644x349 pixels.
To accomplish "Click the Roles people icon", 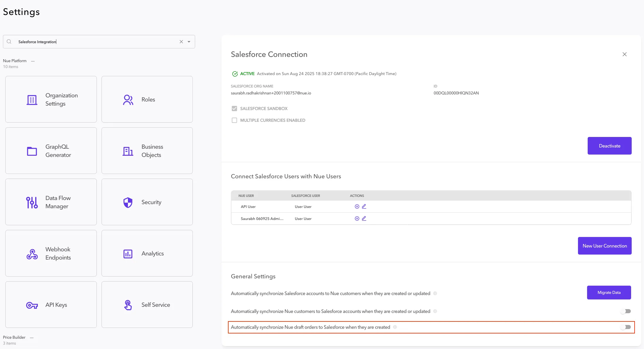I will 128,100.
